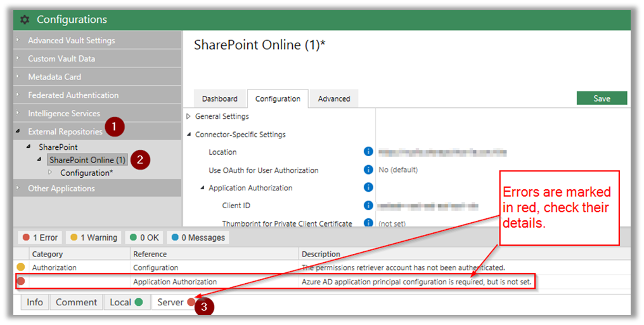Screen dimensions: 644x325
Task: Switch to the Configuration tab
Action: tap(278, 99)
